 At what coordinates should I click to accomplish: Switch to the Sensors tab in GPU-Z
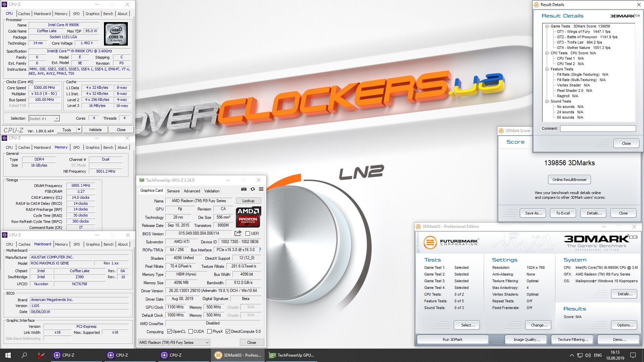click(x=173, y=191)
